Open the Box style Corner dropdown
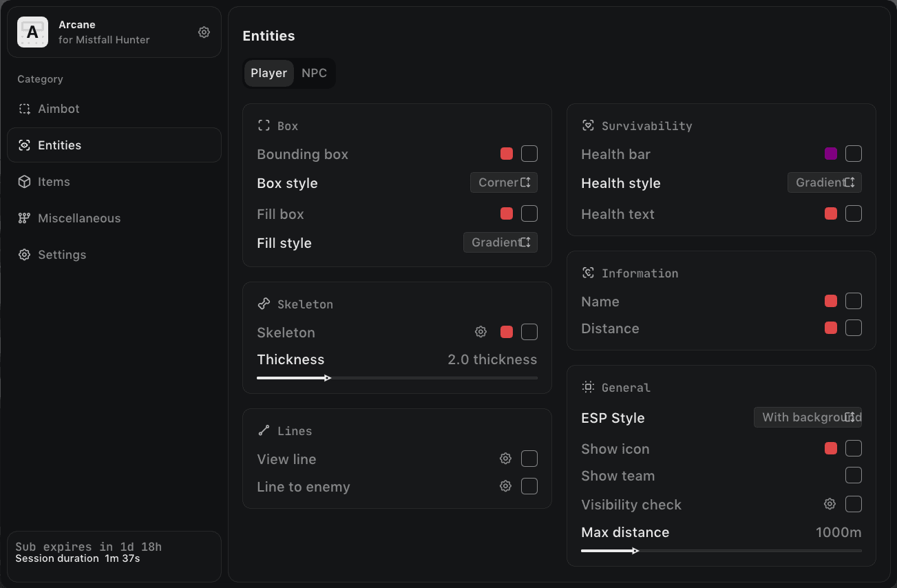This screenshot has width=897, height=588. point(504,182)
